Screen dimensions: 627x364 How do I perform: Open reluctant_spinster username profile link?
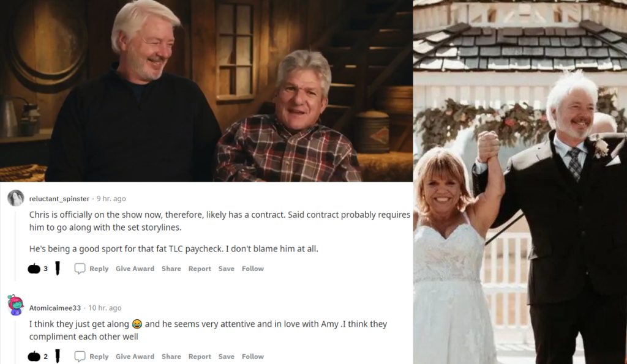pyautogui.click(x=59, y=199)
